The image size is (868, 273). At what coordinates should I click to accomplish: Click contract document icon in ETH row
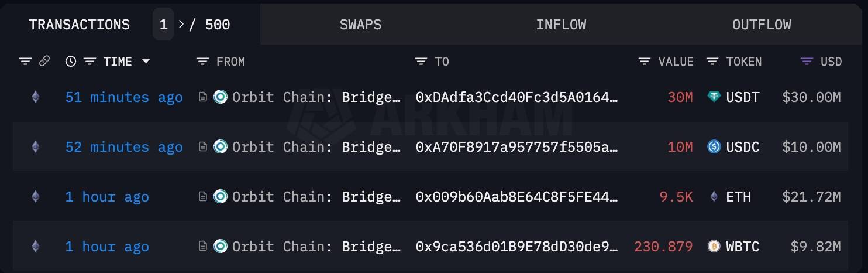202,197
